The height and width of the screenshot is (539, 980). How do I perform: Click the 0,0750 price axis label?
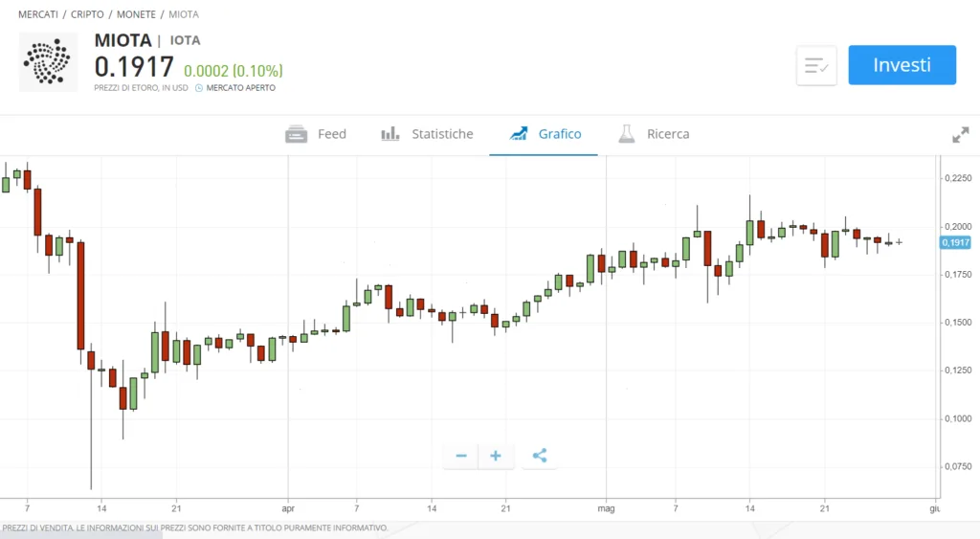coord(958,466)
